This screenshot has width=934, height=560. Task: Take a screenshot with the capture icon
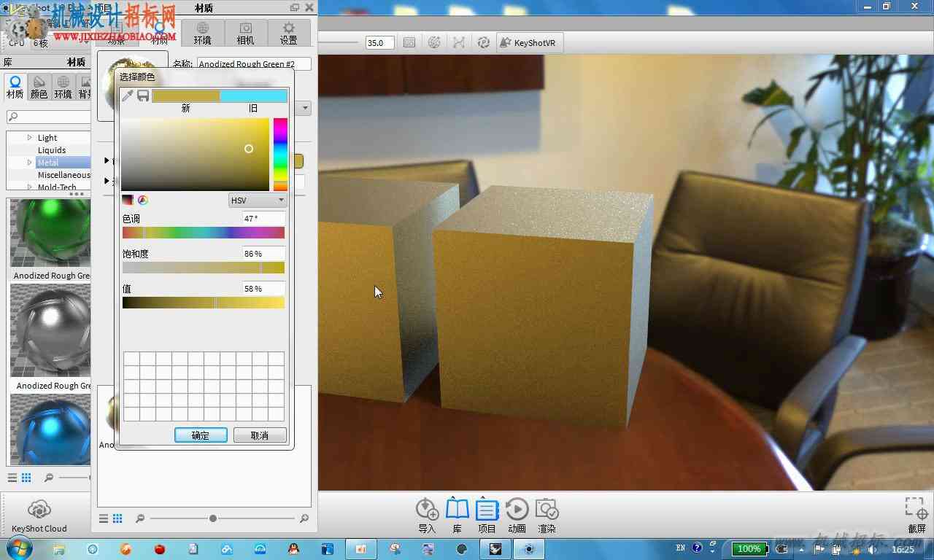[916, 516]
